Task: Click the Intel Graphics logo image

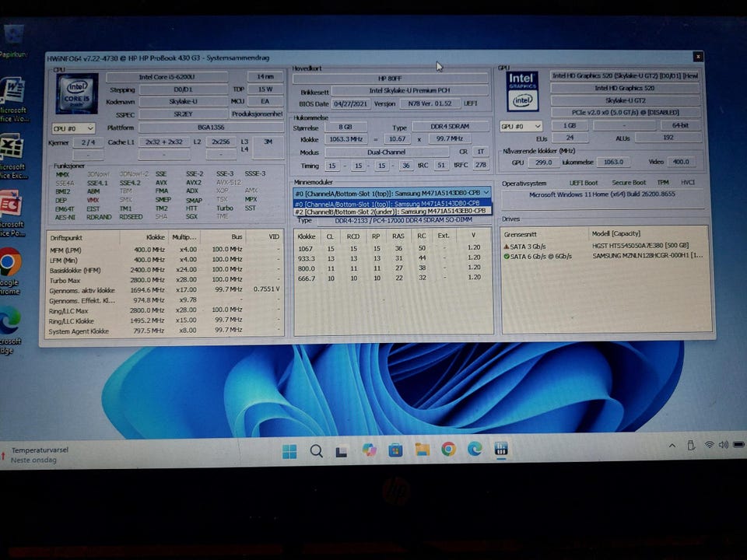Action: [522, 92]
